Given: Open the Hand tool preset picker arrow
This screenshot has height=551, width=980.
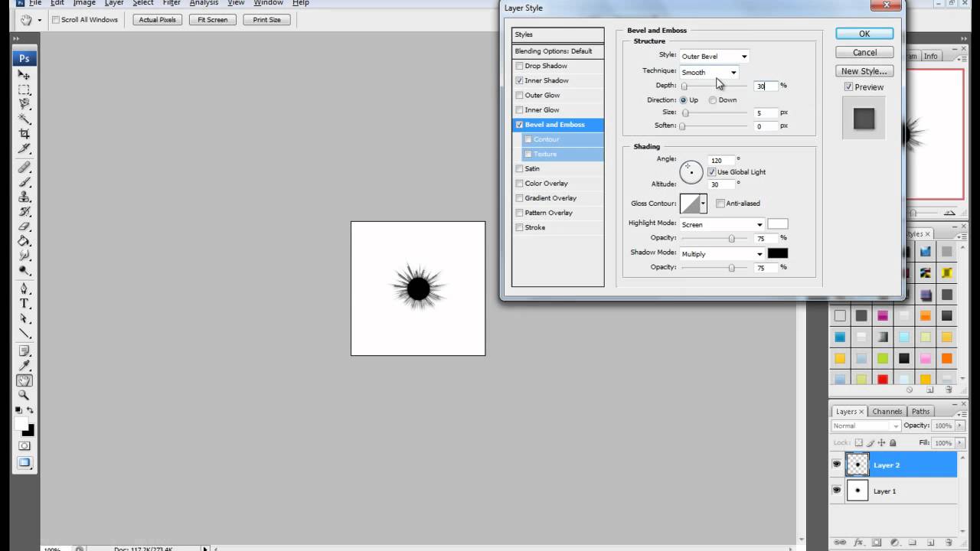Looking at the screenshot, I should point(39,20).
